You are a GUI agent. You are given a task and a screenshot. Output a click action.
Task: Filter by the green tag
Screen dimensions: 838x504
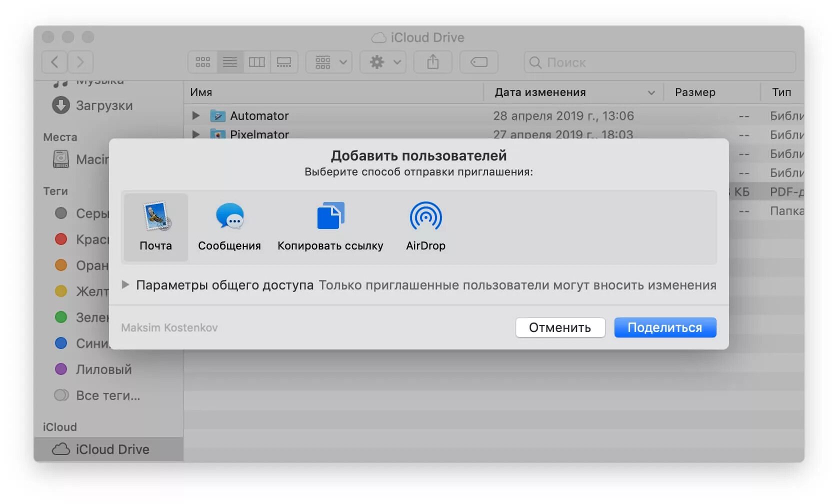pos(82,317)
